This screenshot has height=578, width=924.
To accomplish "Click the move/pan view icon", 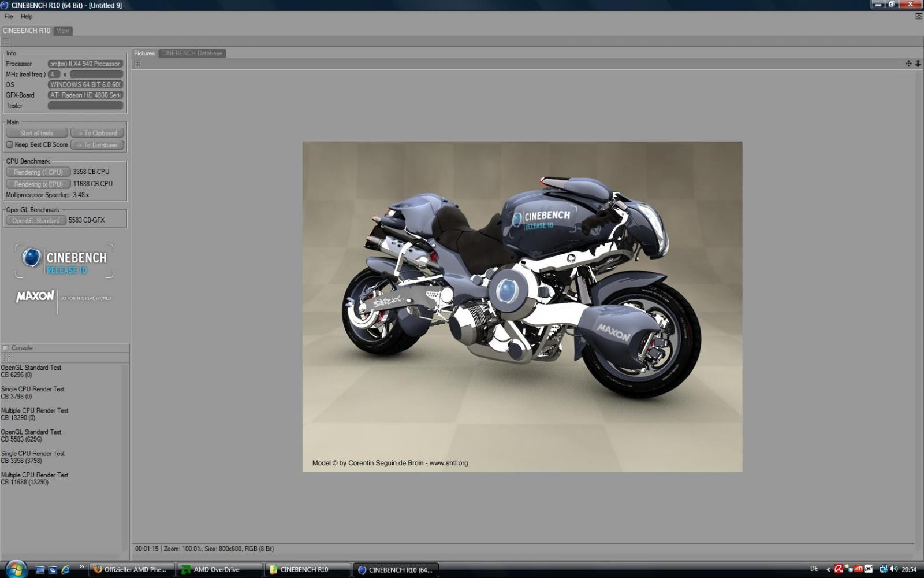I will [908, 64].
